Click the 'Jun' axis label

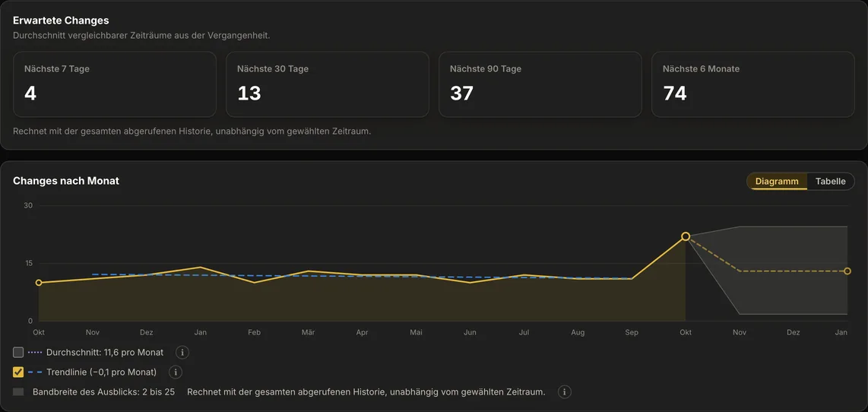(x=470, y=332)
